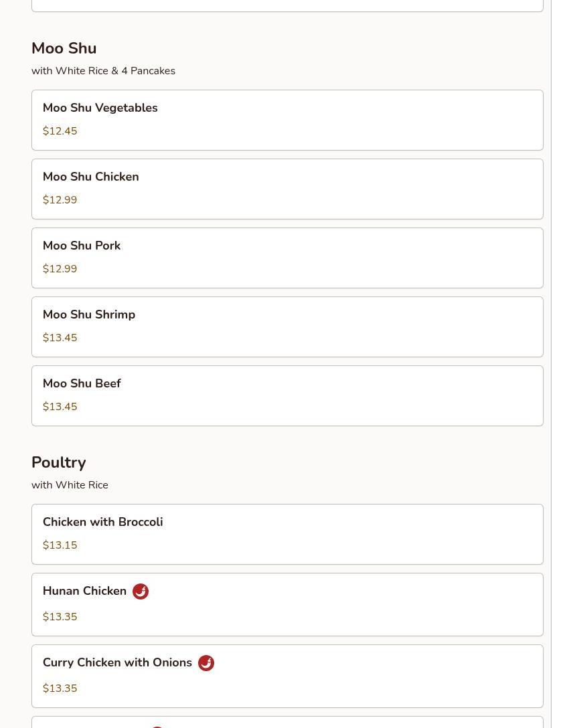This screenshot has width=565, height=728.
Task: Click the $13.35 price under Hunan Chicken
Action: (60, 616)
